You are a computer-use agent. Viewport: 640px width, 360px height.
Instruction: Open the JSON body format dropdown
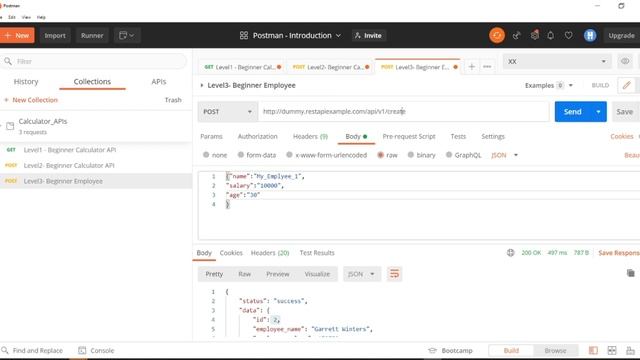(x=504, y=155)
